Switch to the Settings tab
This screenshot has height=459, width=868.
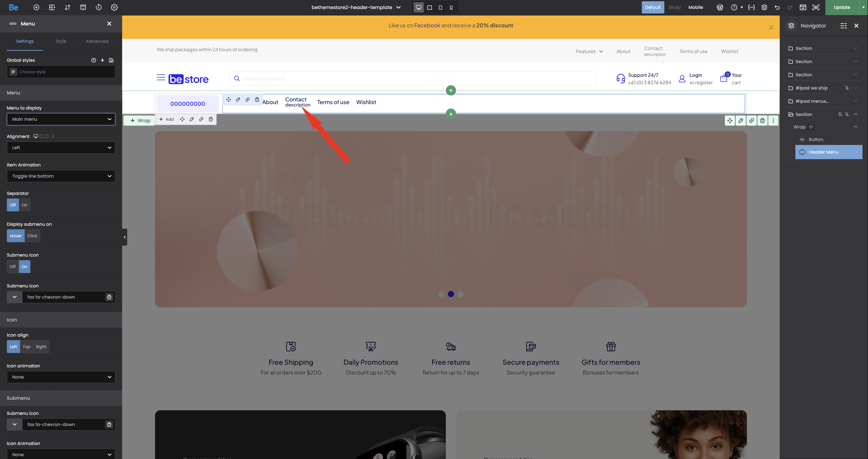[25, 41]
